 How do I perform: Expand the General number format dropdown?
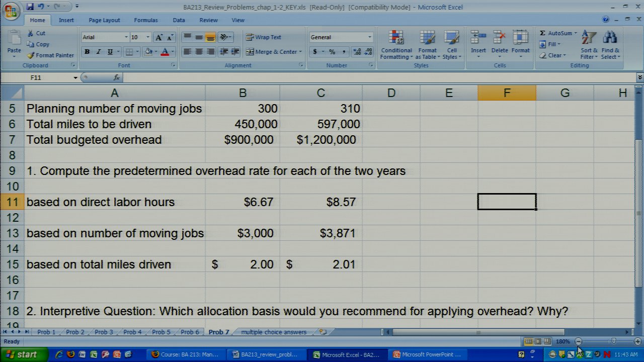click(369, 37)
